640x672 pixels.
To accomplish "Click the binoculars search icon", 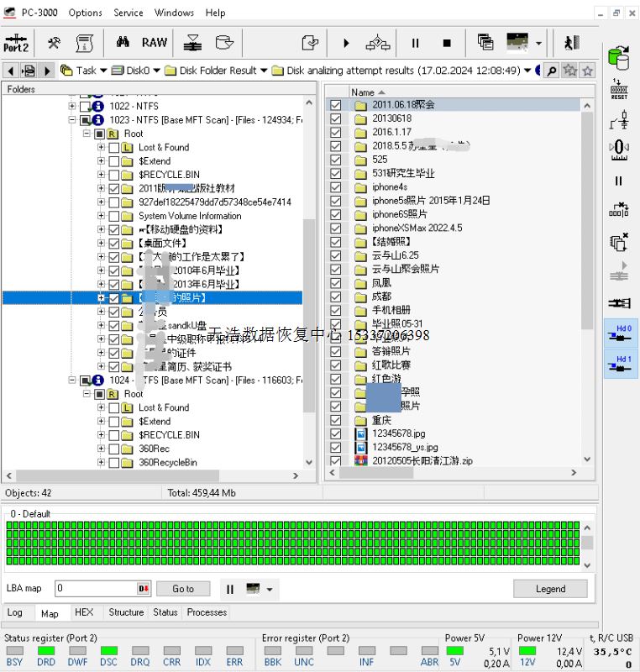I will 123,43.
